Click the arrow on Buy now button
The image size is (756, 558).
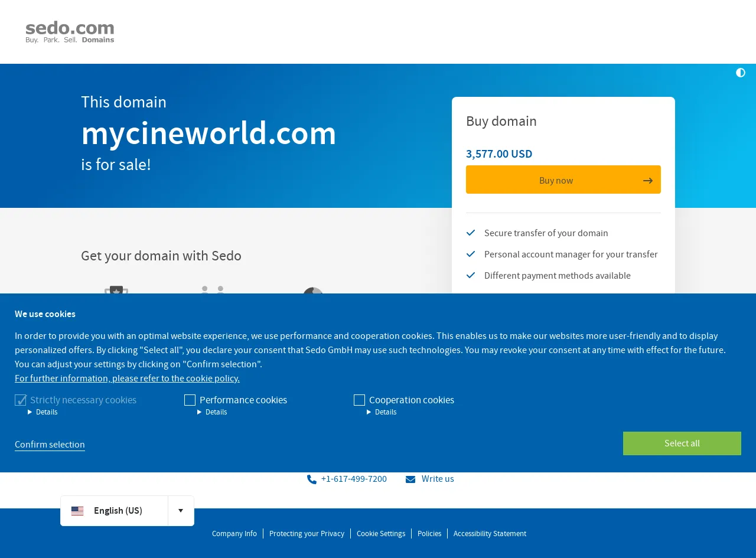tap(648, 181)
